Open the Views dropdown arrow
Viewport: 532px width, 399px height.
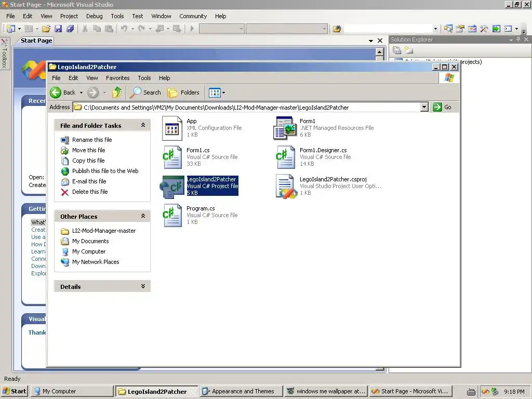223,92
